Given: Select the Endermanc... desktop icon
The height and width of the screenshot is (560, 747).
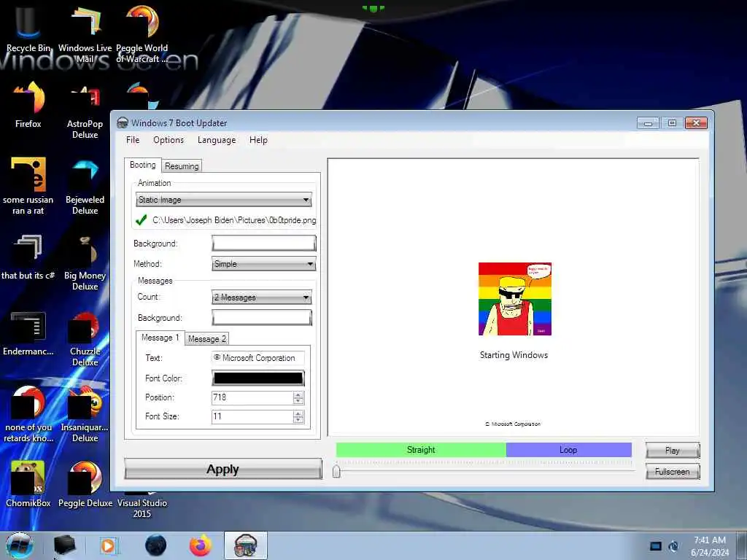Looking at the screenshot, I should pyautogui.click(x=28, y=333).
